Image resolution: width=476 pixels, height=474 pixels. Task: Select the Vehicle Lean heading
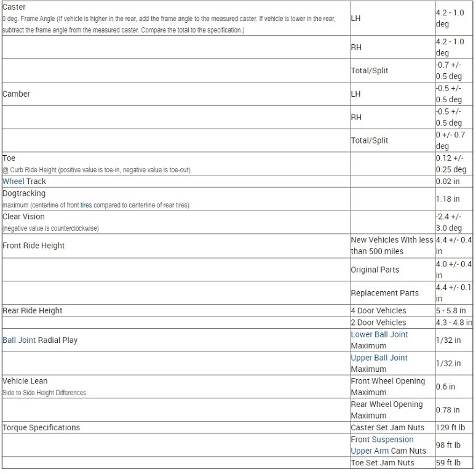(x=25, y=381)
